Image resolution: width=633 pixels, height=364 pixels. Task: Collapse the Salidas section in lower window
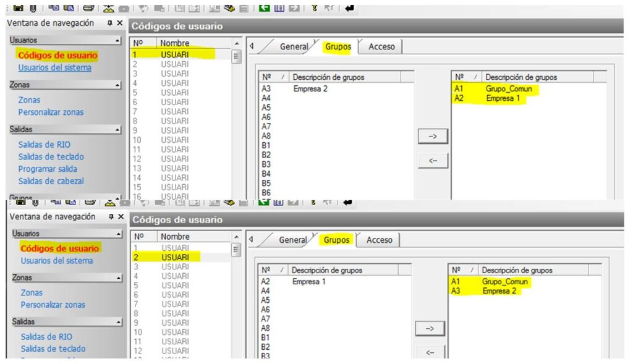tap(119, 322)
